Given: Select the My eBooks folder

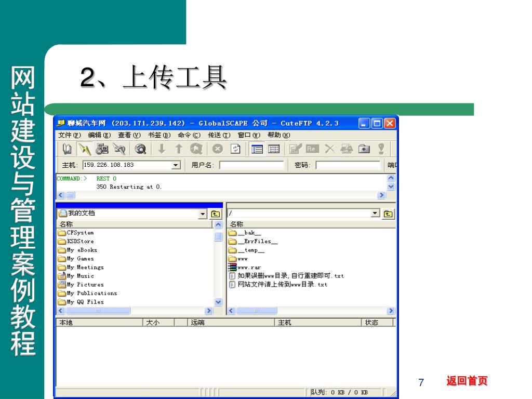Looking at the screenshot, I should 78,250.
